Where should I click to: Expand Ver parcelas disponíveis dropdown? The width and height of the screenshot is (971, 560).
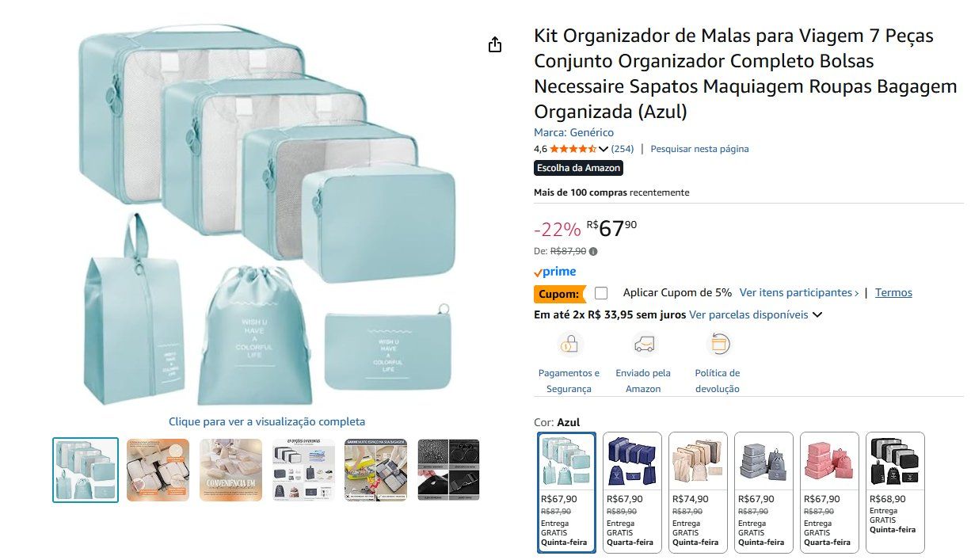[x=756, y=314]
